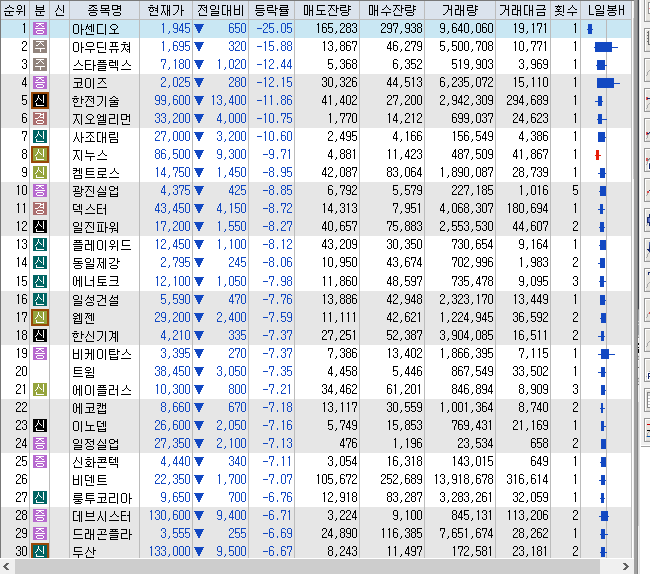Viewport: 650px width, 574px height.
Task: Click the 증 badge beside 데브시스터
Action: tap(40, 516)
